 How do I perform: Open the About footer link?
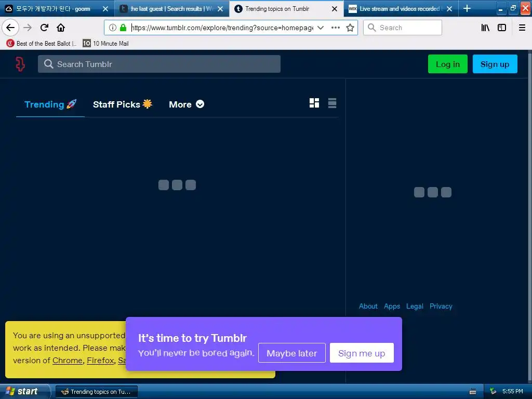coord(368,306)
